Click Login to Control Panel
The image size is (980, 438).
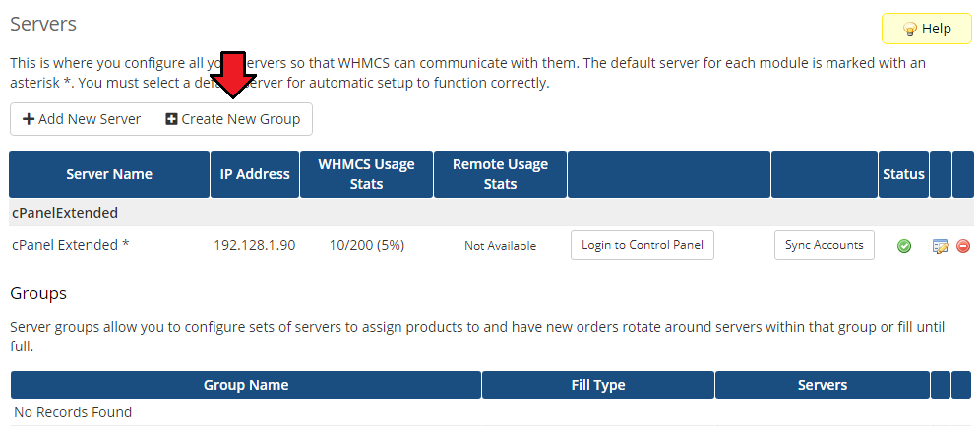coord(642,245)
